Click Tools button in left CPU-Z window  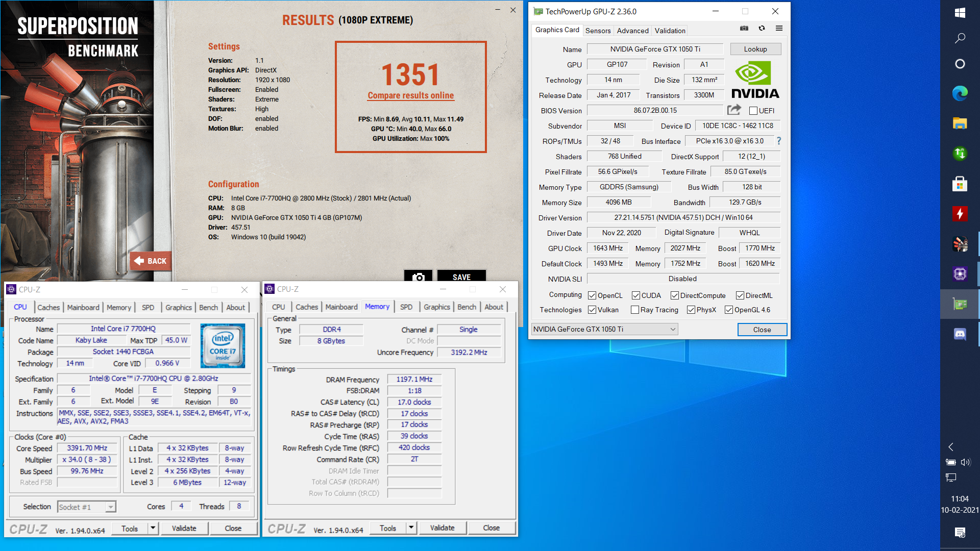coord(129,528)
